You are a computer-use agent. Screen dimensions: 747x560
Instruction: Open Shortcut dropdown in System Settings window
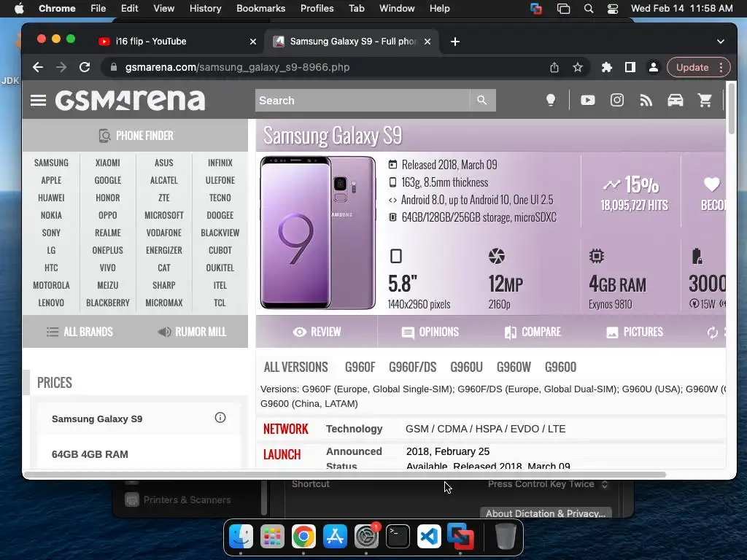(547, 484)
